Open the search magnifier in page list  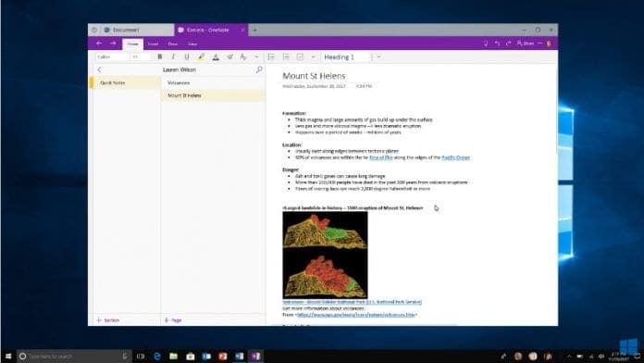(x=259, y=69)
